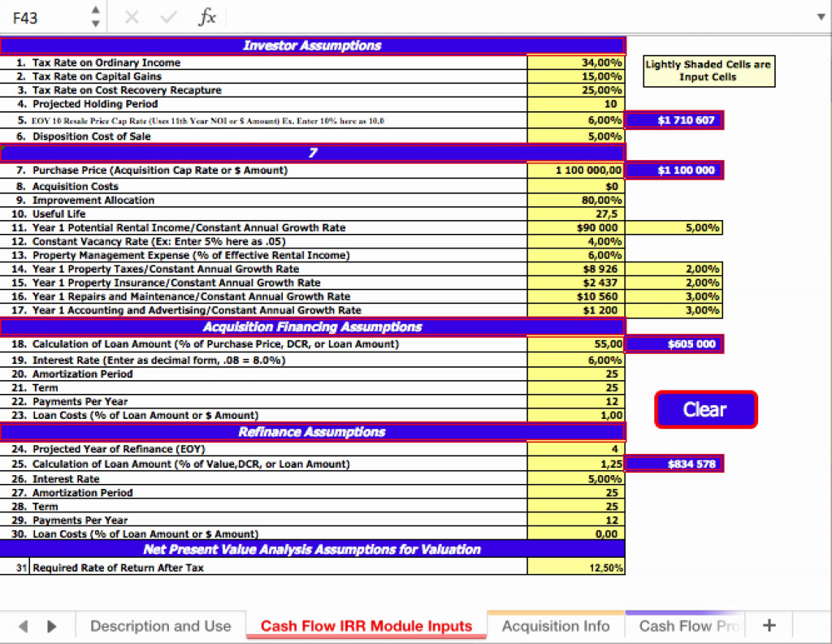Select property taxes growth rate 2,00% cell
The width and height of the screenshot is (832, 644).
click(674, 269)
